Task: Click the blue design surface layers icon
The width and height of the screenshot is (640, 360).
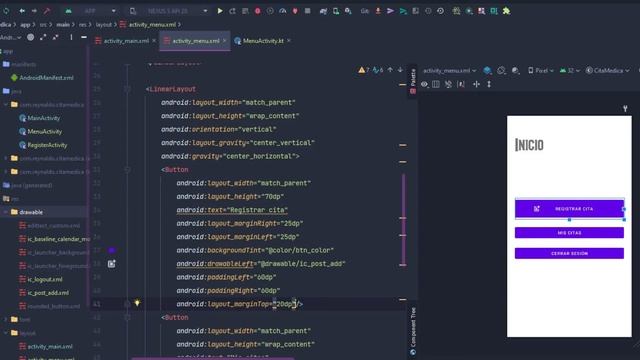Action: (487, 71)
